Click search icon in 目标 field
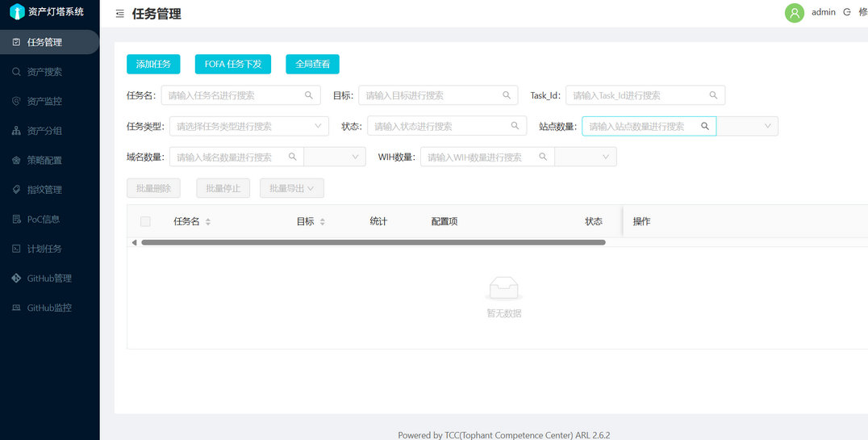 (x=507, y=94)
